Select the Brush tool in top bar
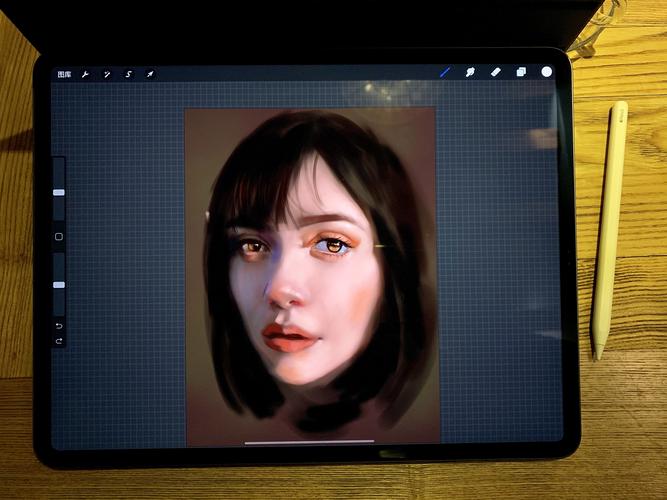 [x=445, y=72]
